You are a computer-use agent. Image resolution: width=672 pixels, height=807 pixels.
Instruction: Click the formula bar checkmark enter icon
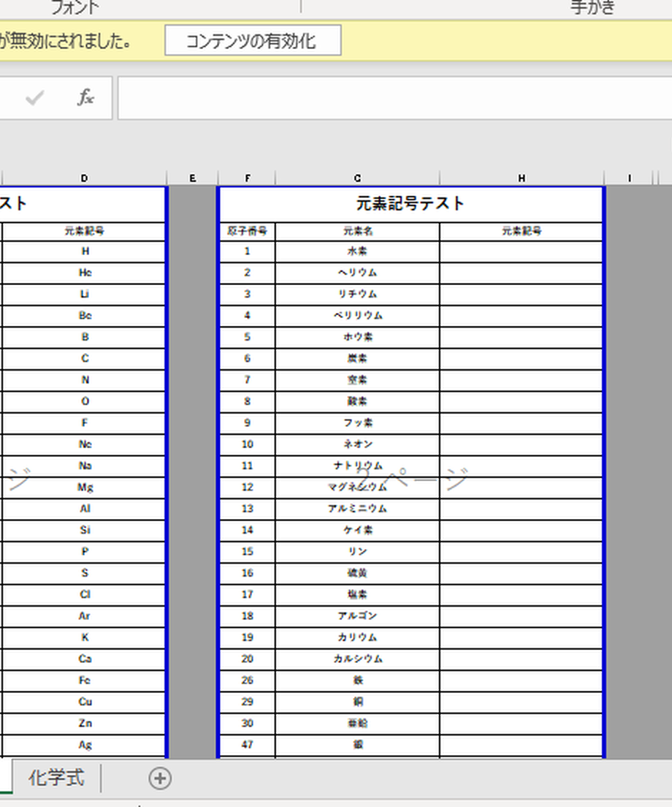point(34,97)
